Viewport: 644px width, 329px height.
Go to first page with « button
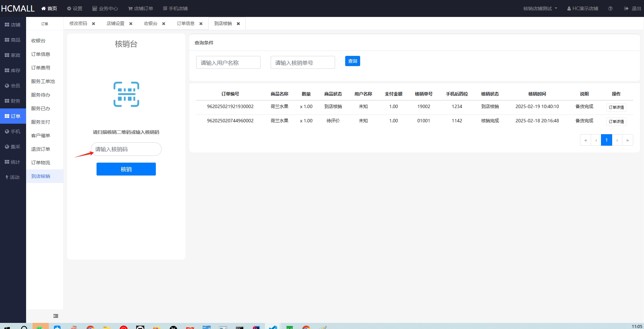coord(585,140)
